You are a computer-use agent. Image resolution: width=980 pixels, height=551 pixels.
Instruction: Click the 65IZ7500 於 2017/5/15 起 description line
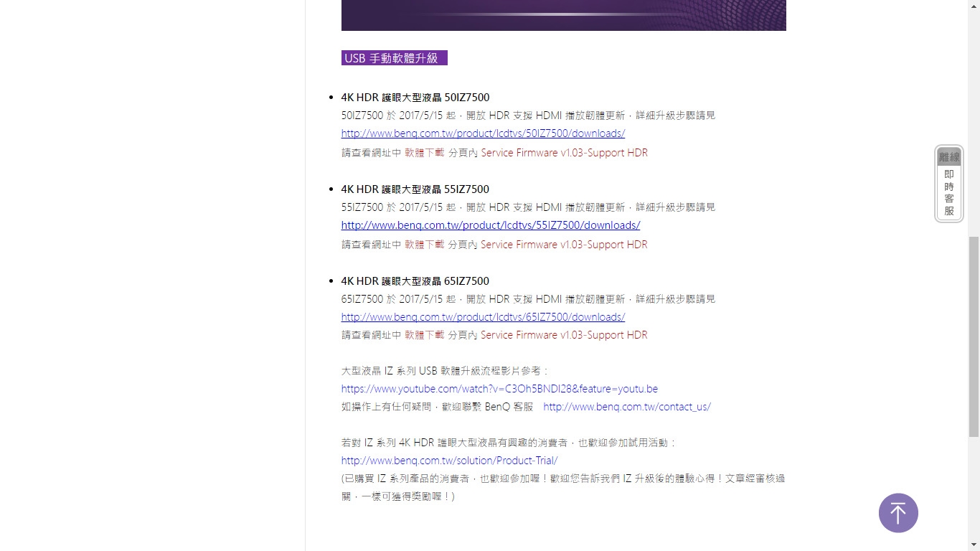pos(528,299)
